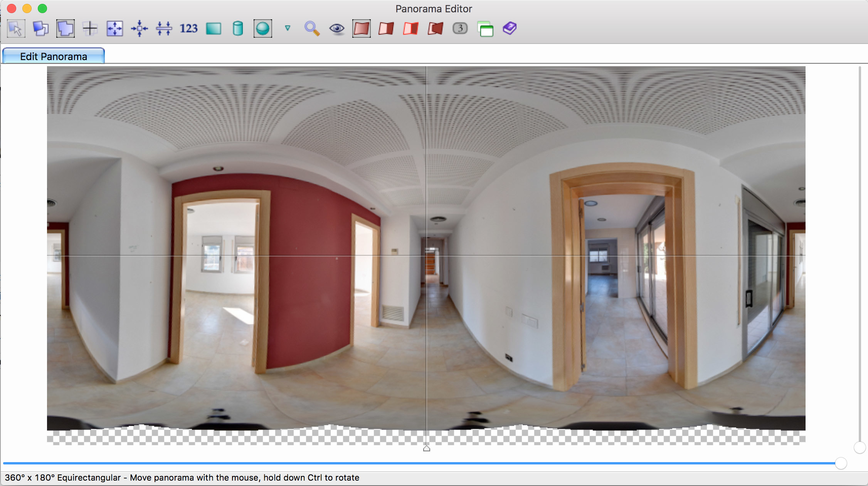This screenshot has width=868, height=486.
Task: Click the center marker triangle below the panorama
Action: 427,448
